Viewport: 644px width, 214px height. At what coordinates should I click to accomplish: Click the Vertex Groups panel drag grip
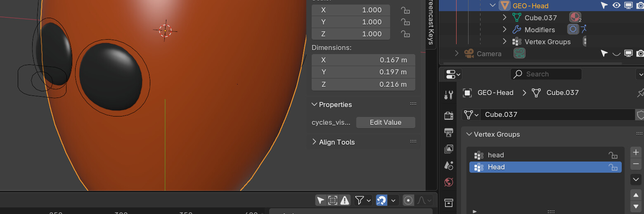[639, 134]
